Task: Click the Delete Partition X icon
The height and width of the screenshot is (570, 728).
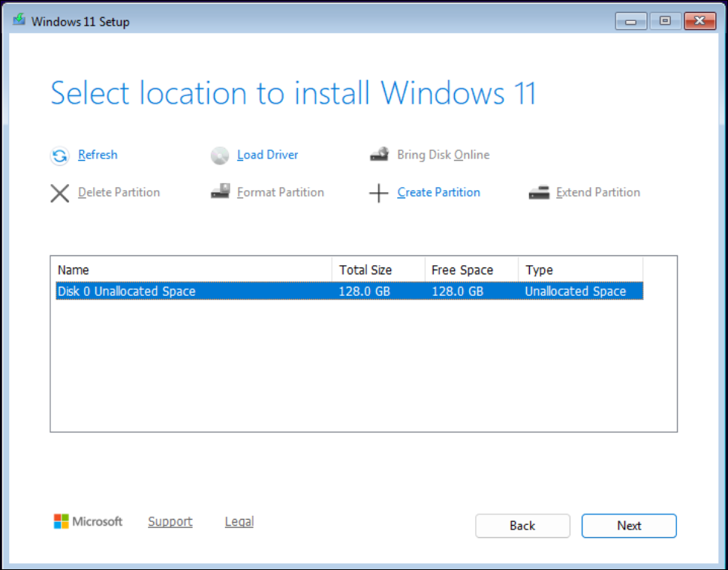Action: pos(60,193)
